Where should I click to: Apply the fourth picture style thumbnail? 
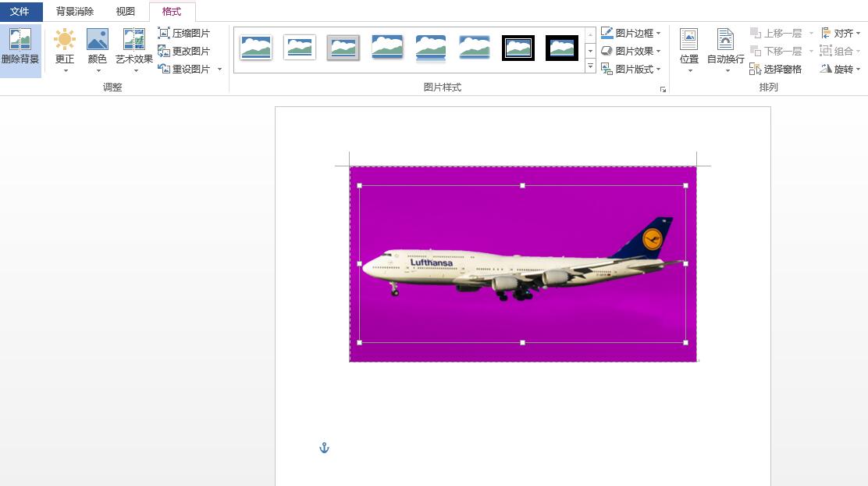[x=387, y=48]
